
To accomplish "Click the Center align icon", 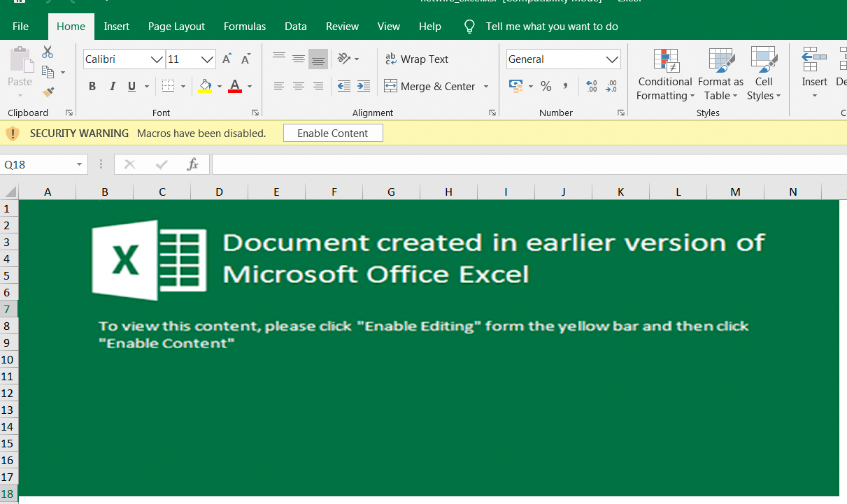I will click(x=299, y=86).
